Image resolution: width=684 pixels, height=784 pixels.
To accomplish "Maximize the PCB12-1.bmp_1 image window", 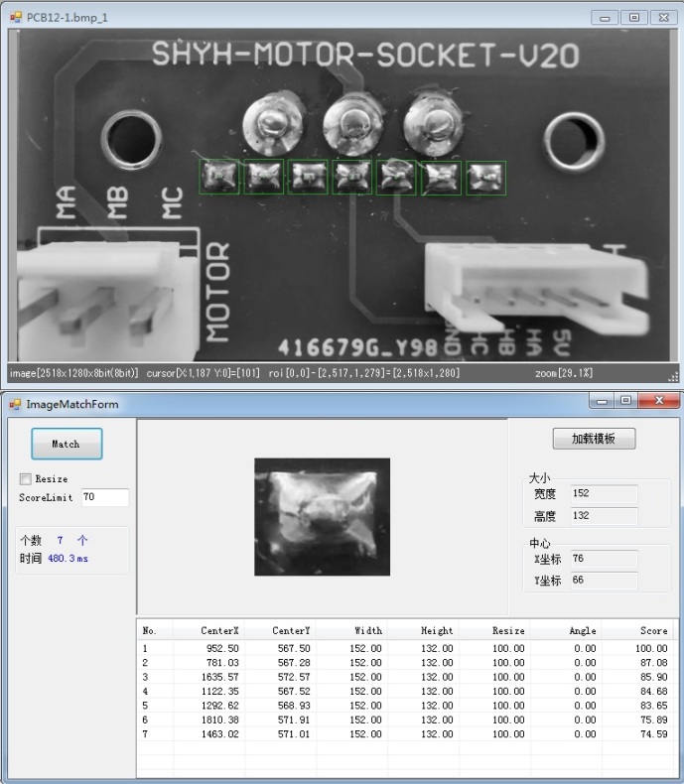I will pyautogui.click(x=633, y=17).
